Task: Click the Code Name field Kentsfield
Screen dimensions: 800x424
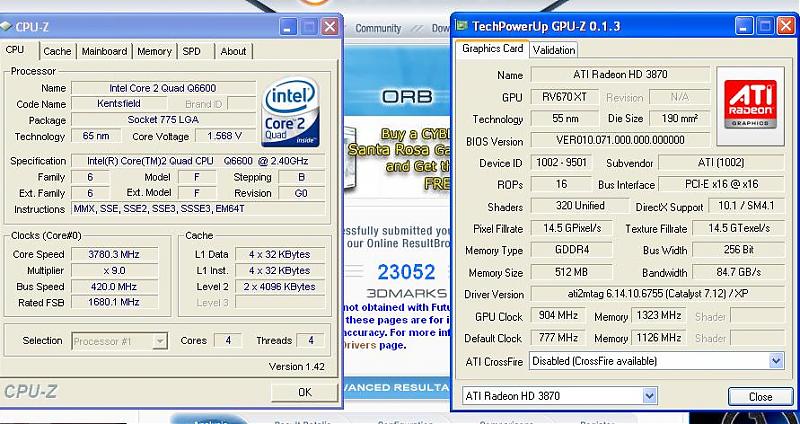Action: click(118, 104)
